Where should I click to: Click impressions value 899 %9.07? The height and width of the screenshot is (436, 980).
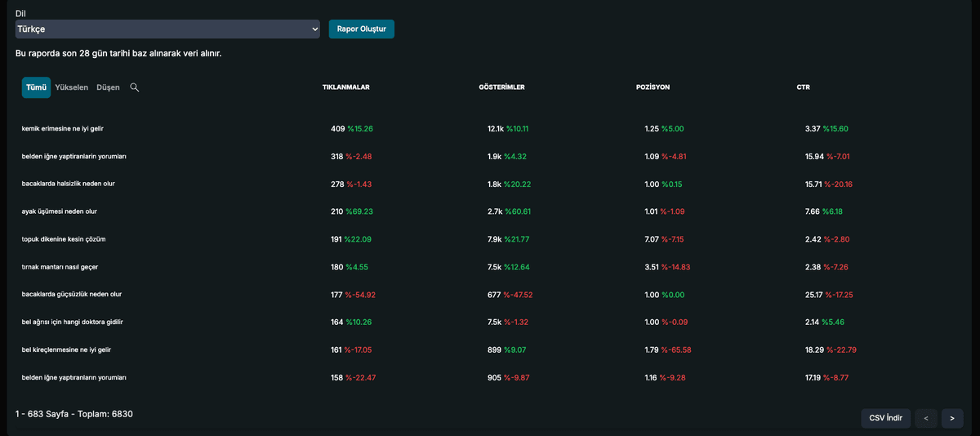click(x=506, y=349)
